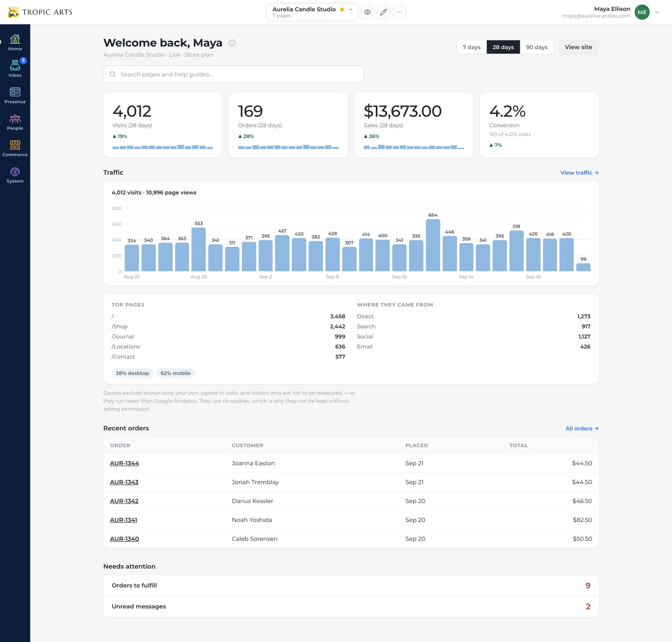Open order AUR-1343
The width and height of the screenshot is (672, 642).
[x=124, y=482]
